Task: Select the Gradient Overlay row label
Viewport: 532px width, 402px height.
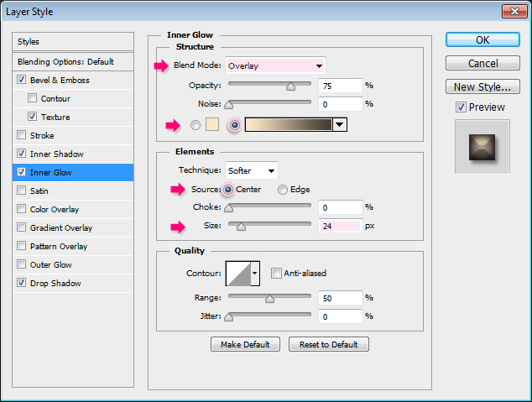Action: 61,227
